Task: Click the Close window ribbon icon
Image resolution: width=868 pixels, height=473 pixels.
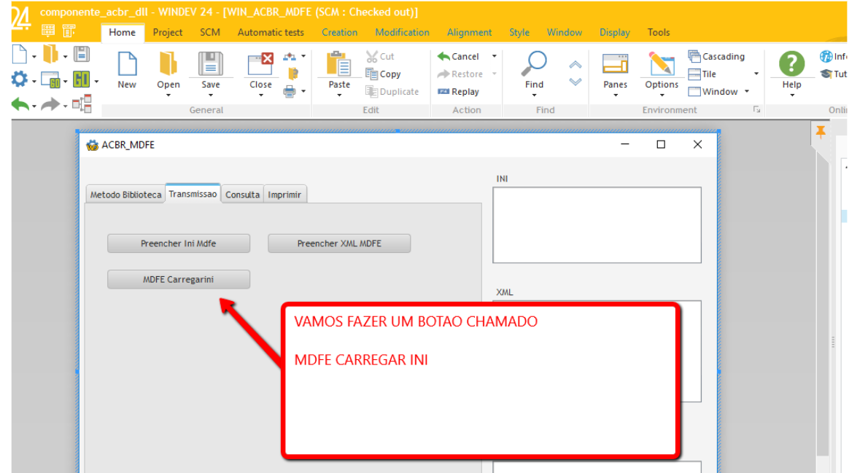Action: pyautogui.click(x=260, y=63)
